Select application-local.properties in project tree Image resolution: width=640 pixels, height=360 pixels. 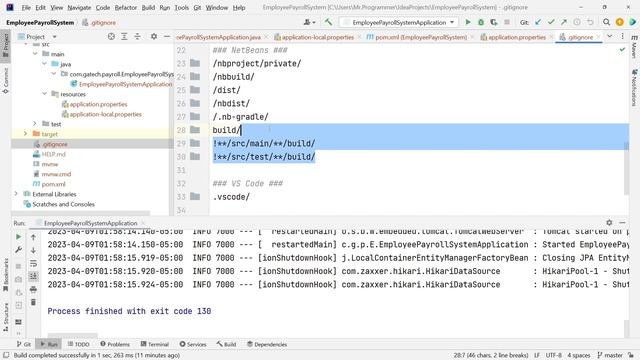[x=105, y=114]
